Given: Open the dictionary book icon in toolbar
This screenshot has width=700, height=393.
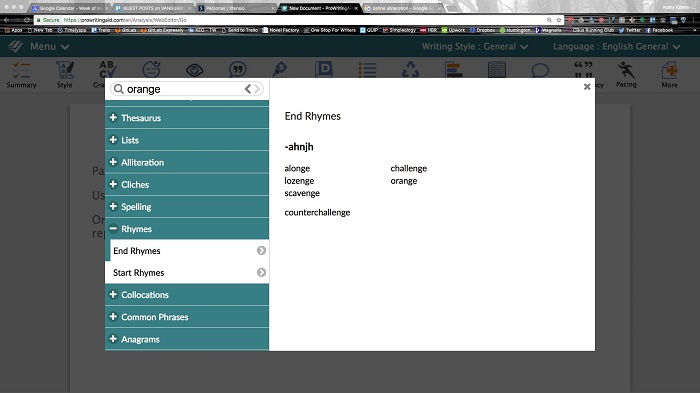Looking at the screenshot, I should [x=324, y=70].
